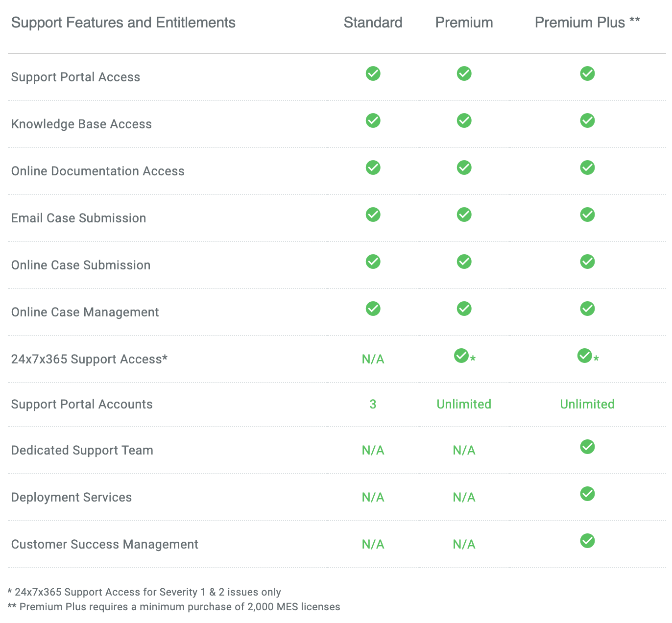Click Premium Plus checkmark for Dedicated Support Team
Viewport: 672px width, 623px height.
click(x=587, y=447)
